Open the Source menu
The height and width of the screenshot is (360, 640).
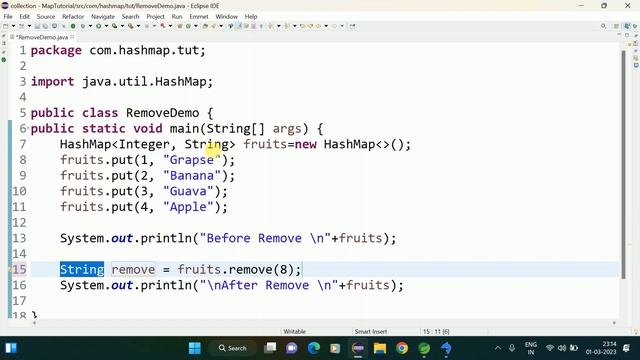coord(46,17)
